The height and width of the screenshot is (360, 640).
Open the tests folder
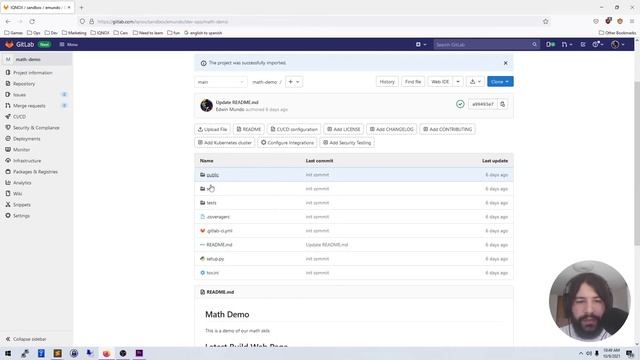point(211,203)
